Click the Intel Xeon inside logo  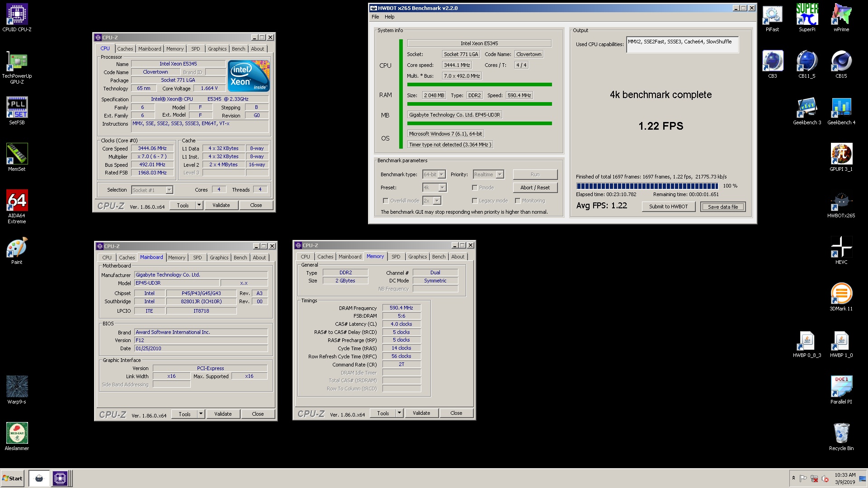coord(249,75)
